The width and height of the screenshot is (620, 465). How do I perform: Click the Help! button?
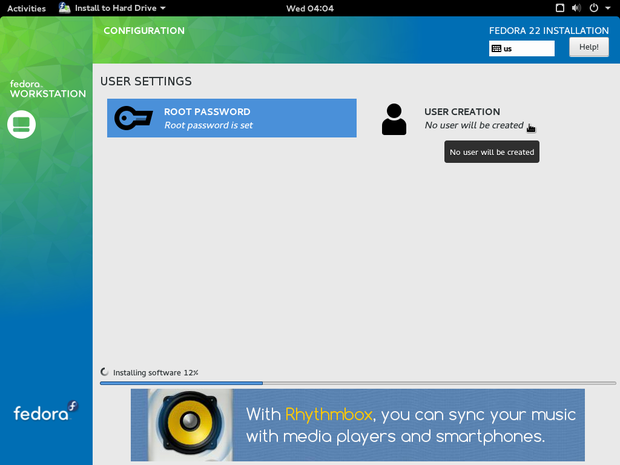(589, 47)
